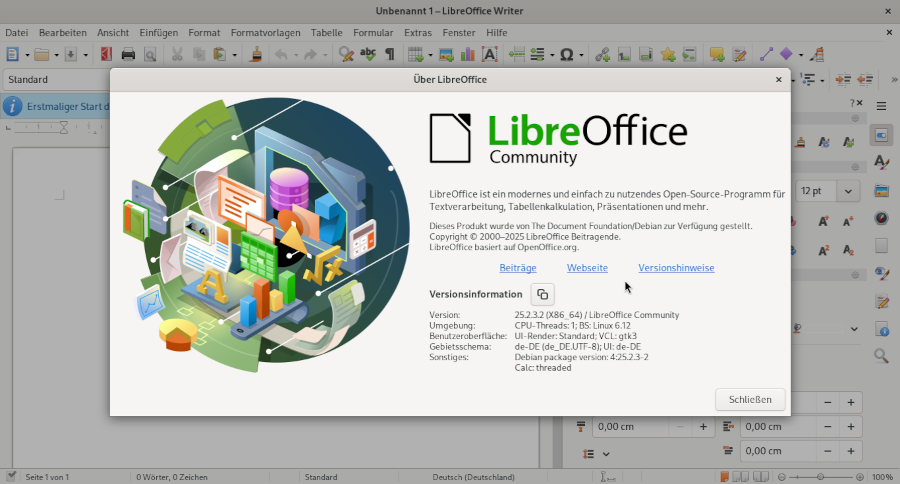Viewport: 900px width, 484px height.
Task: Select the Clone formatting paintbrush icon
Action: 256,55
